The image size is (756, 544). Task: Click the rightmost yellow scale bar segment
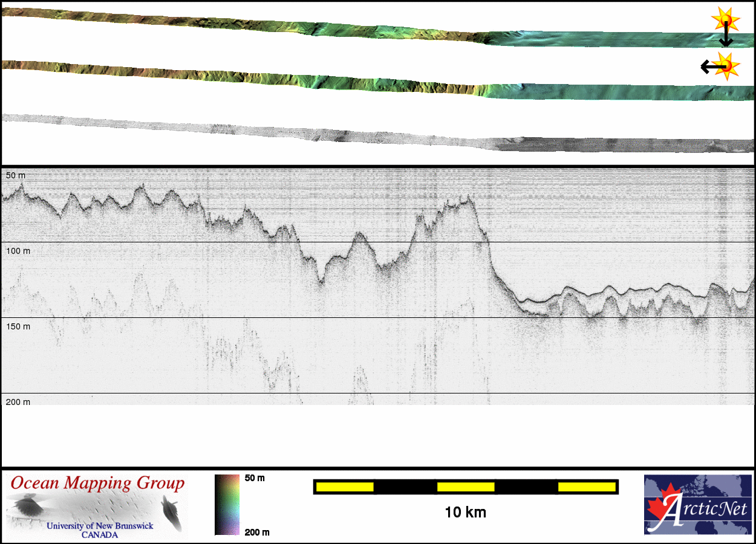click(x=586, y=487)
